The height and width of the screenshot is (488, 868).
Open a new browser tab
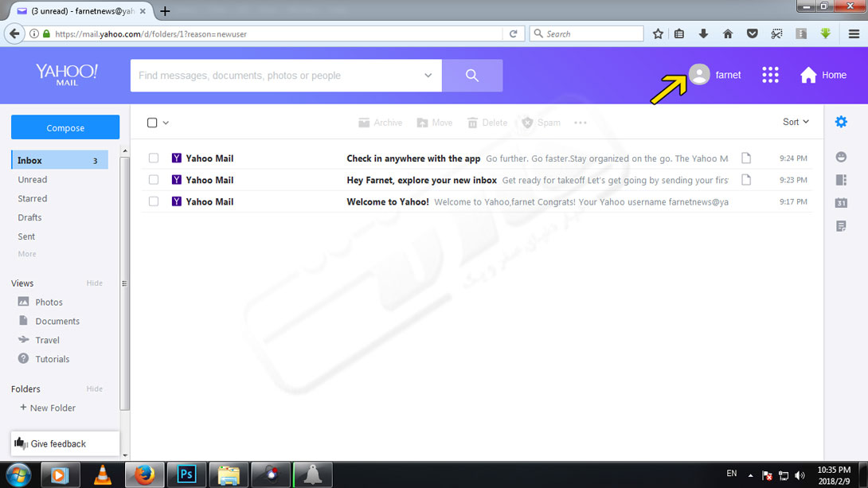[x=164, y=11]
